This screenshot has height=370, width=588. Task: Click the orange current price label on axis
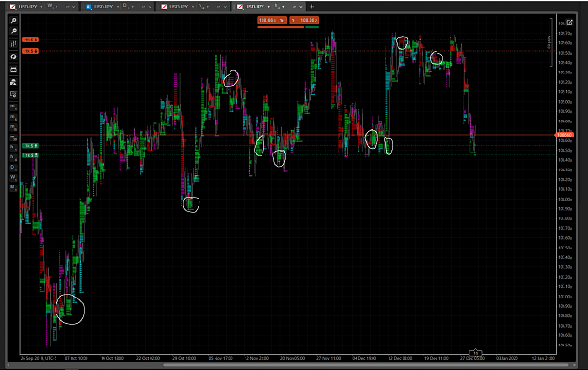click(564, 135)
